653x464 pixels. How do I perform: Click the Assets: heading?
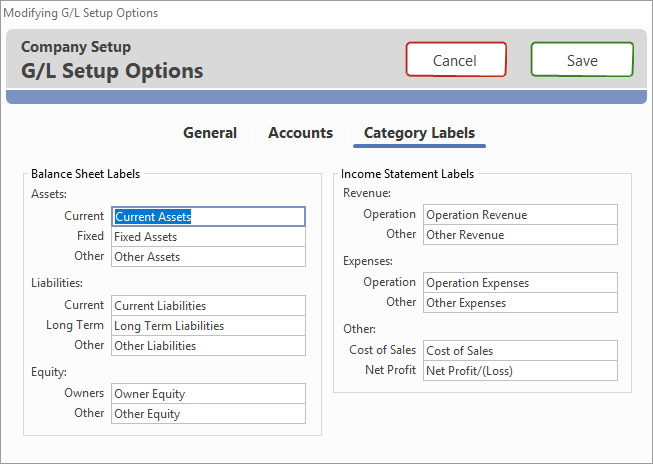pyautogui.click(x=49, y=194)
